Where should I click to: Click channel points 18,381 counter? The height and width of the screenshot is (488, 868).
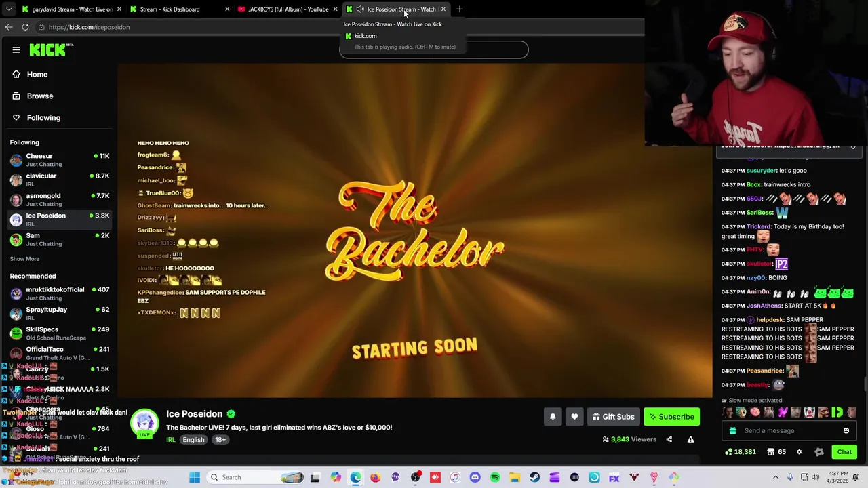tap(741, 451)
